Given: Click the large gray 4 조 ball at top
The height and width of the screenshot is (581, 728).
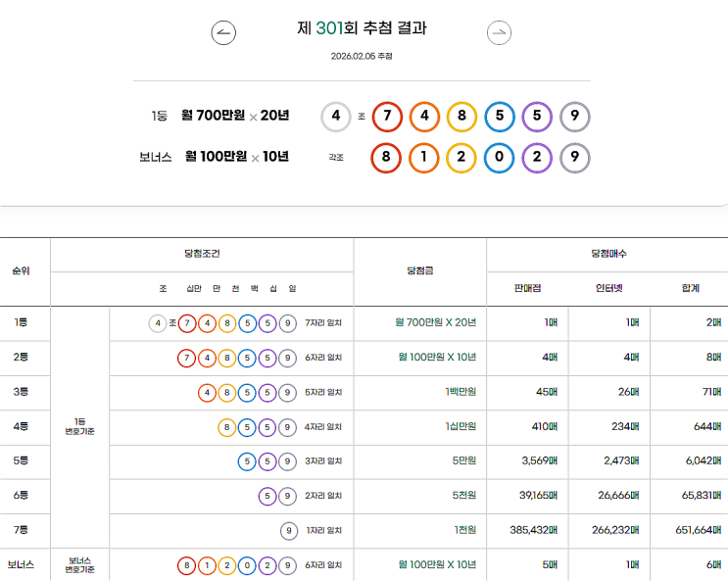Looking at the screenshot, I should click(336, 117).
